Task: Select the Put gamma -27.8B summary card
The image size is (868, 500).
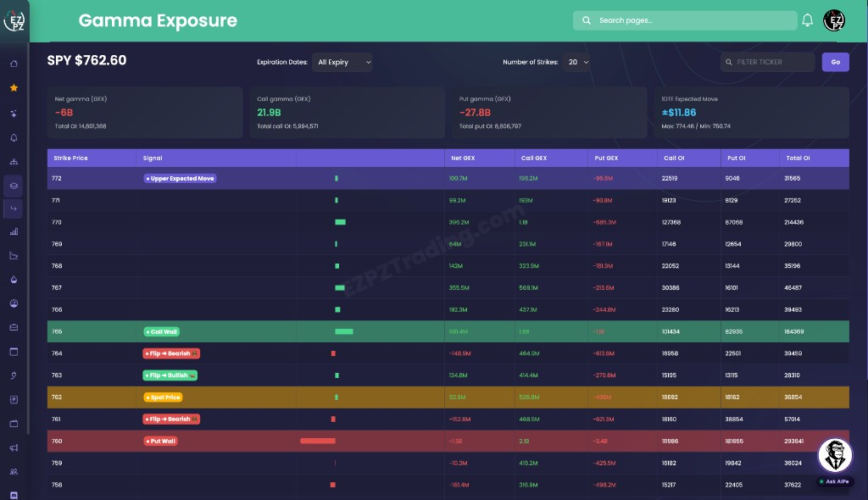Action: (549, 113)
